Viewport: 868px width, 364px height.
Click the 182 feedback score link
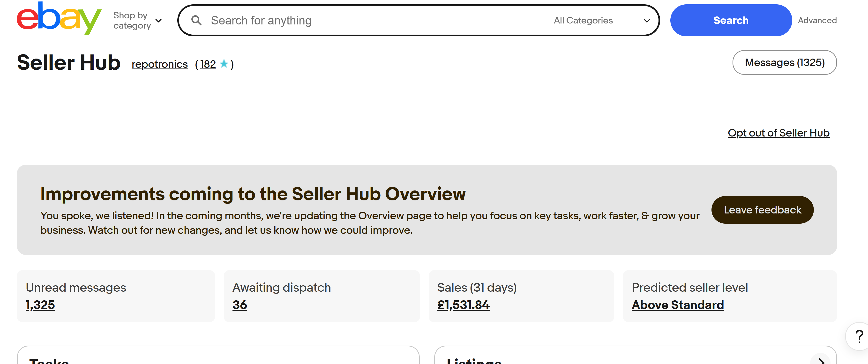pyautogui.click(x=208, y=64)
